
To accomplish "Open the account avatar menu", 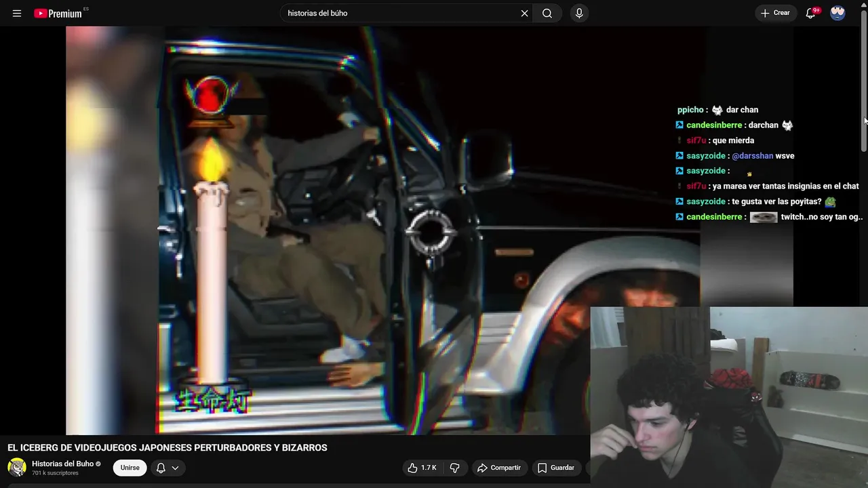I will 837,14.
